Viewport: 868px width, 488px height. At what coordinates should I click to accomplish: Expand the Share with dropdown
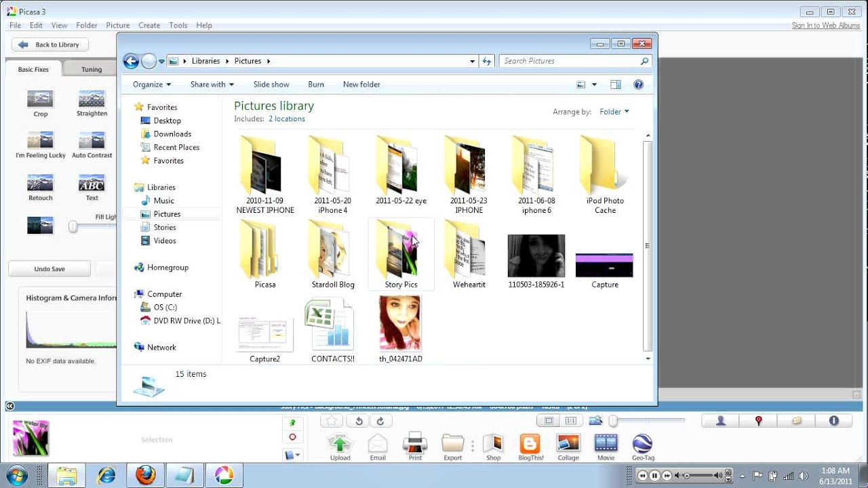point(212,84)
